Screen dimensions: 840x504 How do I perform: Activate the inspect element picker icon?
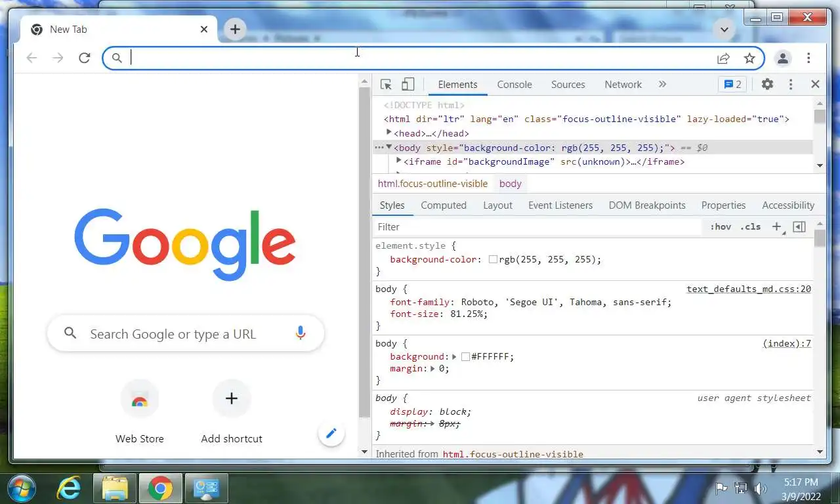386,84
